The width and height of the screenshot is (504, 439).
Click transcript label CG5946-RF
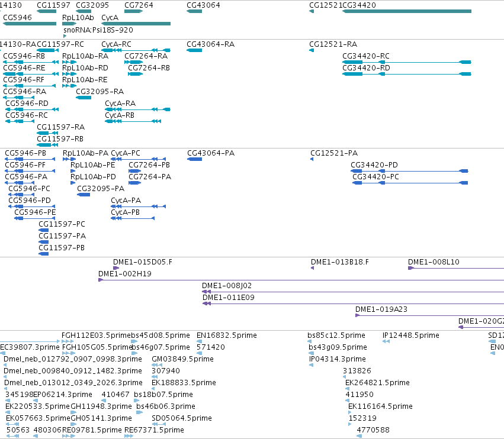(x=24, y=80)
